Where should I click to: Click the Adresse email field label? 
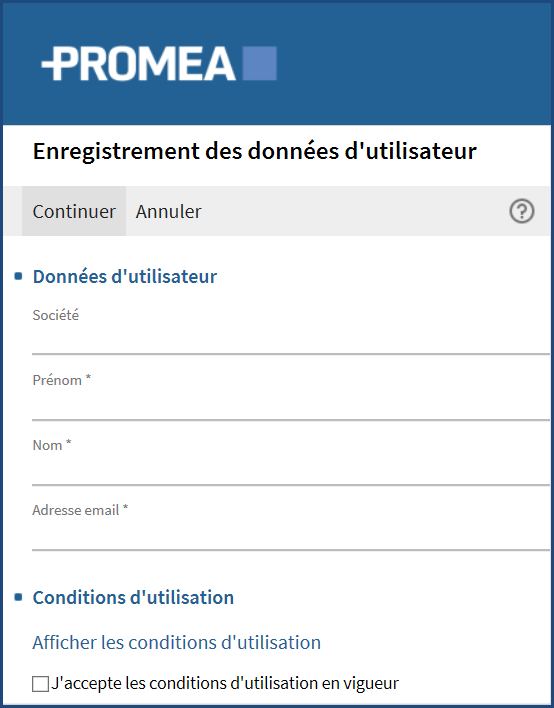click(x=80, y=510)
